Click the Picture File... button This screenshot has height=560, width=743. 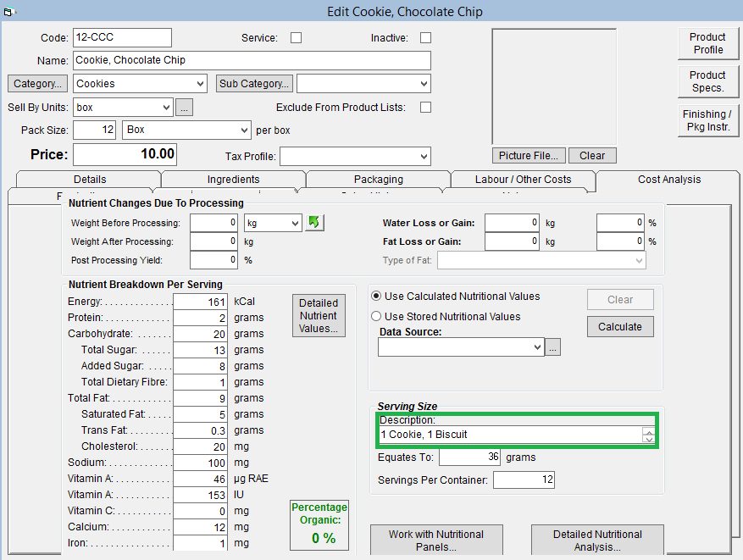coord(528,155)
